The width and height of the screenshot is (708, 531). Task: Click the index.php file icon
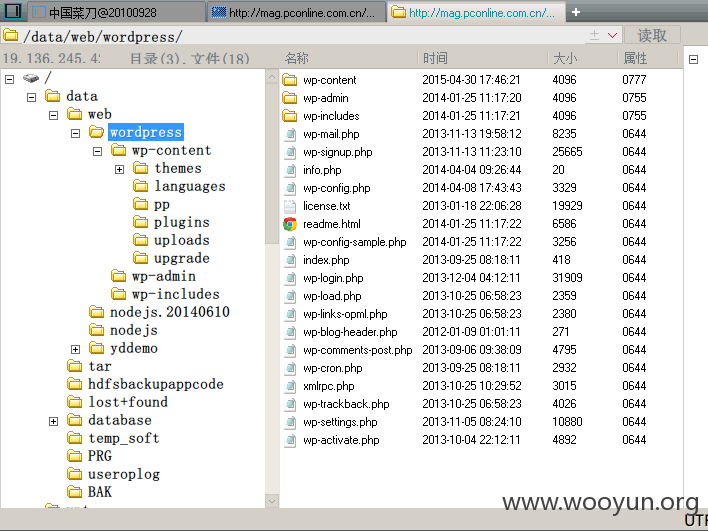point(290,260)
